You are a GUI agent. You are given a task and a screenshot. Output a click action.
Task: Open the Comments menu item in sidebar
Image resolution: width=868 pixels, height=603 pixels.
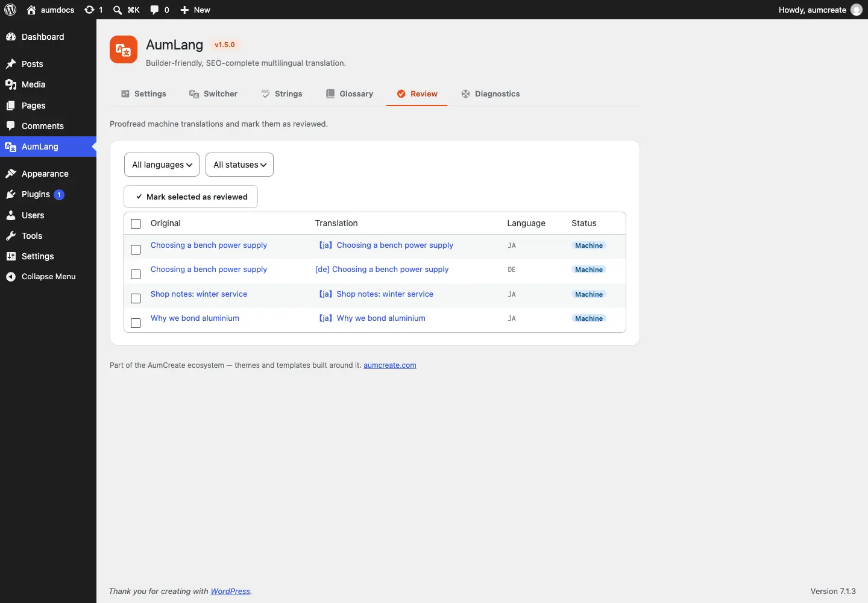coord(48,126)
